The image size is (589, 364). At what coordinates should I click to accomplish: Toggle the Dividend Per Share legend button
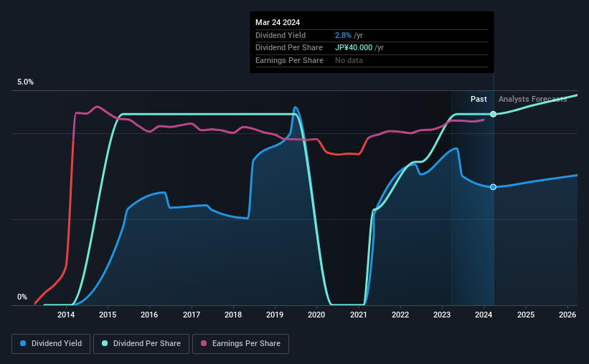point(141,344)
